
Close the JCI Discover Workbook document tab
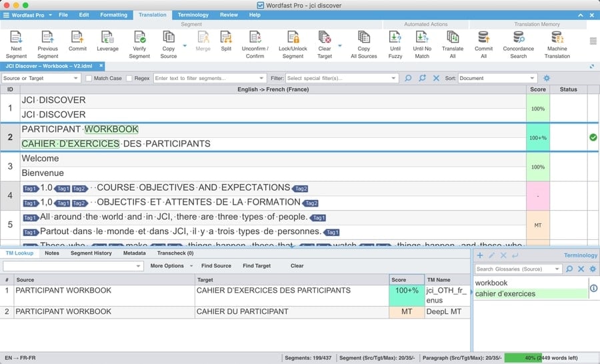click(101, 66)
